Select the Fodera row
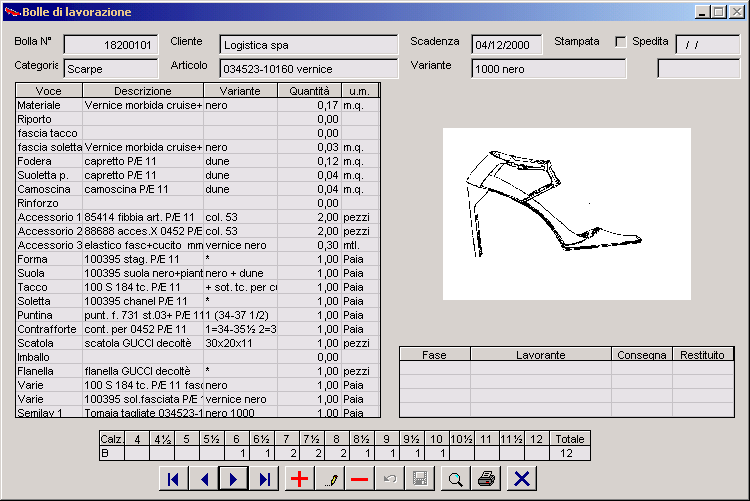Image resolution: width=750 pixels, height=501 pixels. (198, 161)
